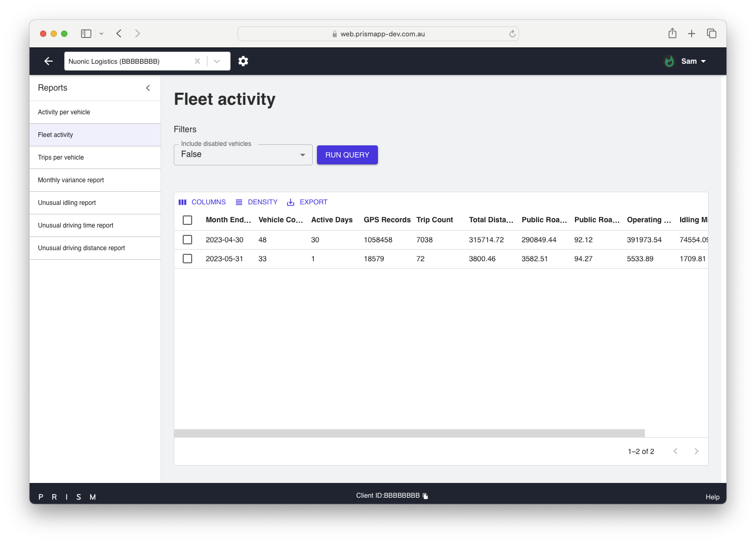The width and height of the screenshot is (756, 543).
Task: Toggle the Safari sidebar icon
Action: point(86,34)
